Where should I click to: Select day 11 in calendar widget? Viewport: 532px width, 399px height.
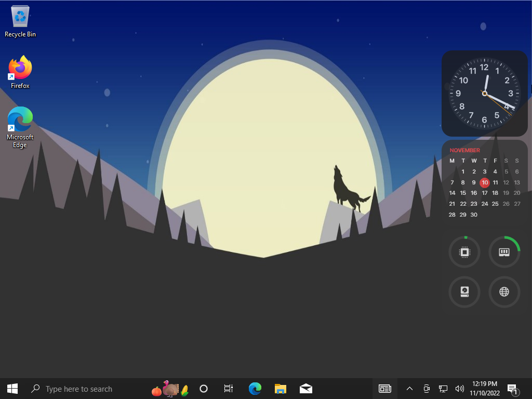click(x=495, y=182)
